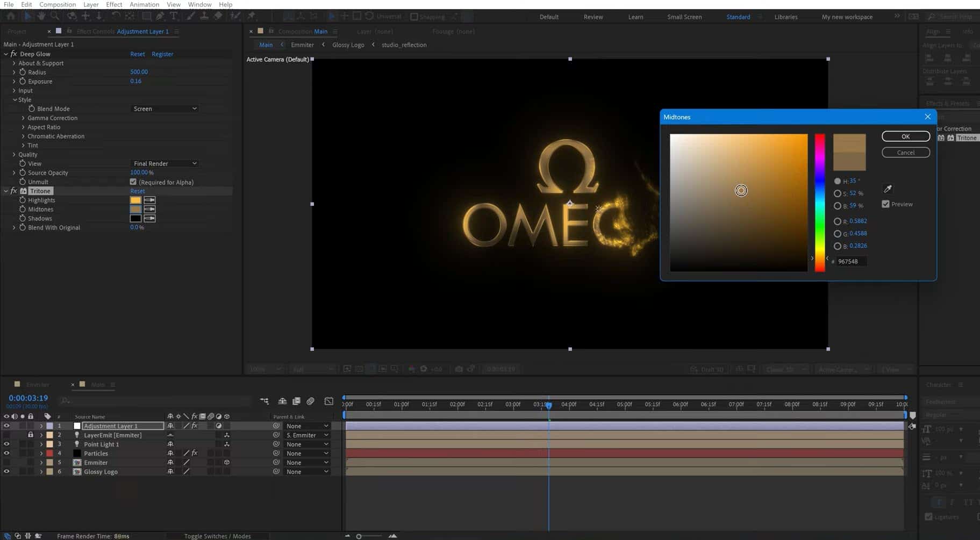Expand the Quality group in Deep Glow
This screenshot has height=540, width=980.
(14, 154)
